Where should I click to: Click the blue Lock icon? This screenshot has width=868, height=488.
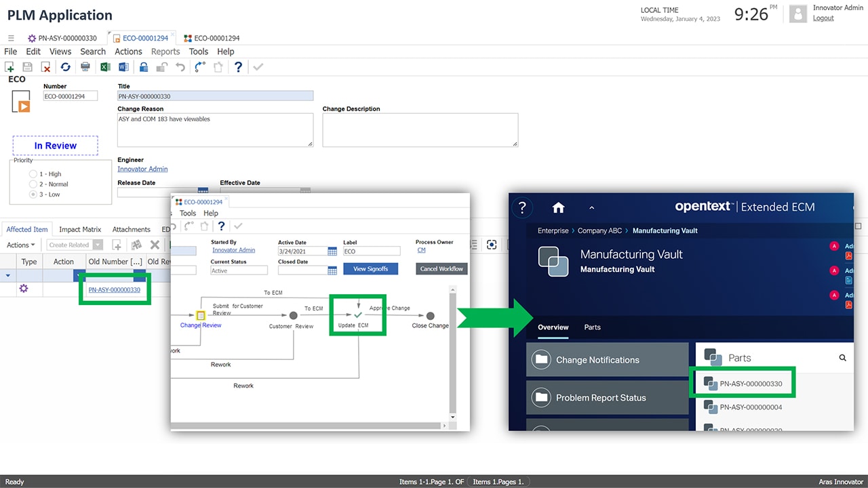pos(144,67)
